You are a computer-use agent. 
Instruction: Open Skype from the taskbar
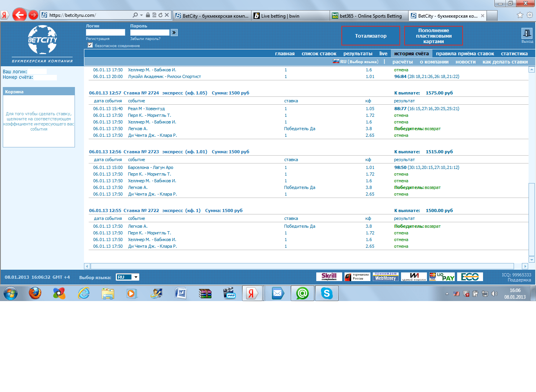pos(326,293)
